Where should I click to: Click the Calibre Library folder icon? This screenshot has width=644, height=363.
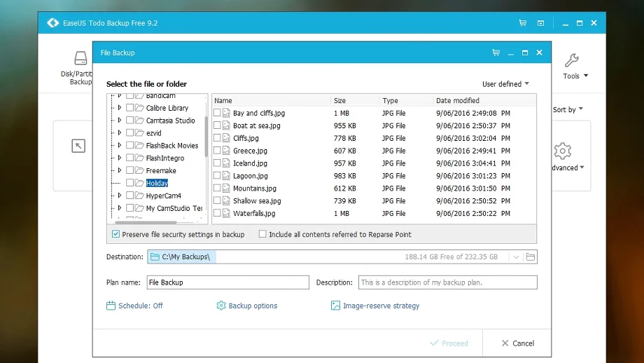[x=139, y=108]
